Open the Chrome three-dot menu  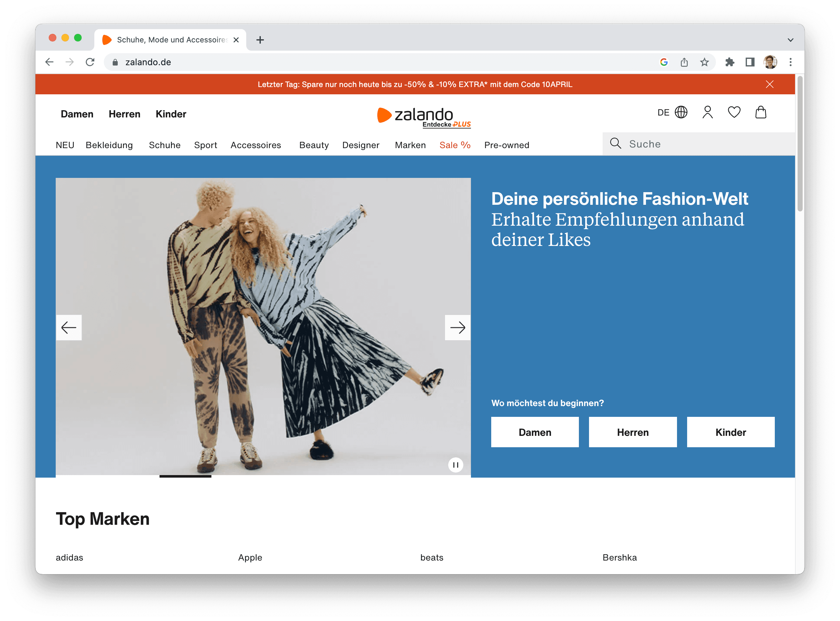pos(790,62)
